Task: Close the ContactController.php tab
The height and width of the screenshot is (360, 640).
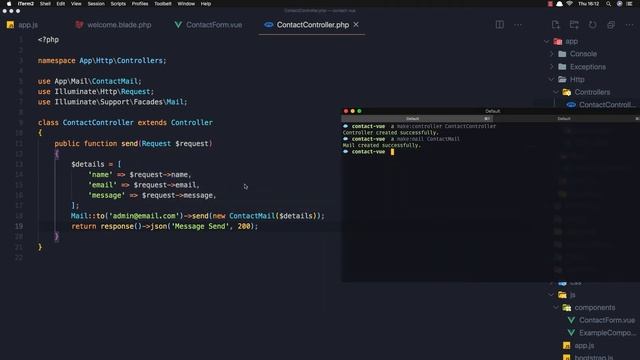Action: click(x=356, y=25)
